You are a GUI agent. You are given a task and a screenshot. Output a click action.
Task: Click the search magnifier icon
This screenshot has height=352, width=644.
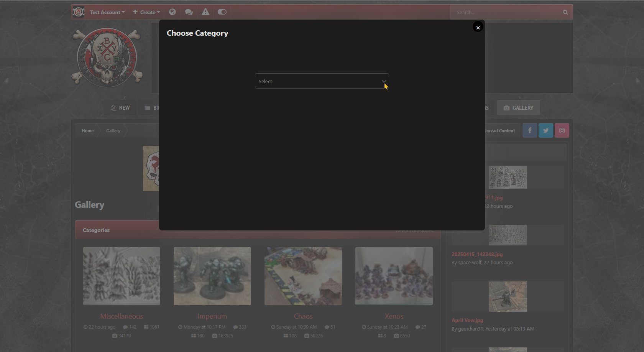point(565,12)
